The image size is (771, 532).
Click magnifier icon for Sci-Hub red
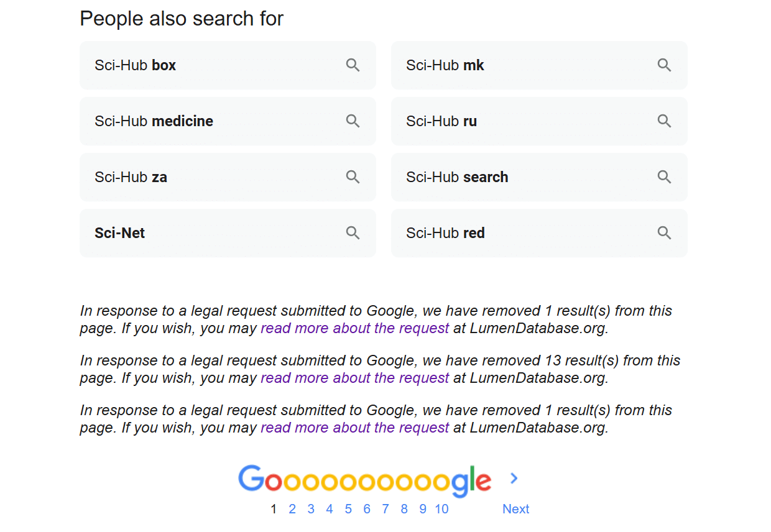coord(665,233)
